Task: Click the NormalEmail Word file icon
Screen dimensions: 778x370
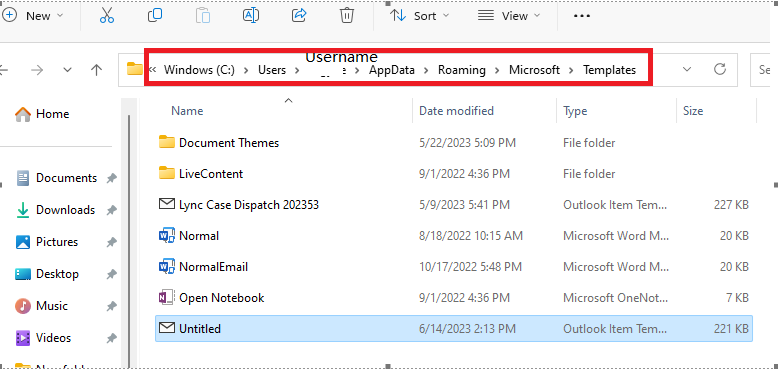Action: pos(167,266)
